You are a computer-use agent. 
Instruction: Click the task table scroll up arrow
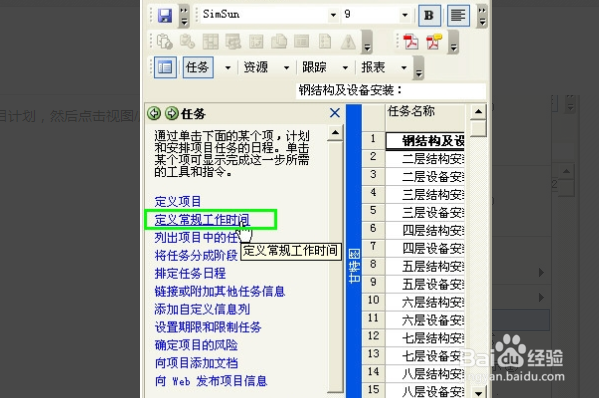click(x=478, y=112)
